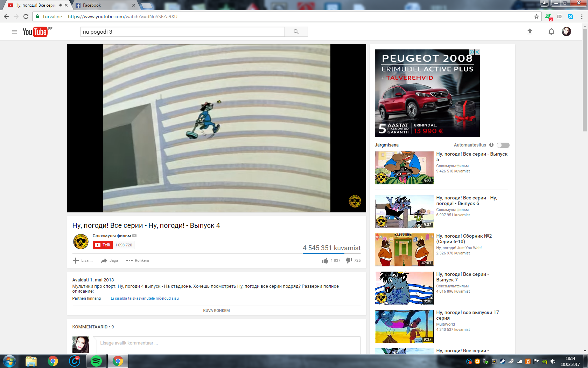Go to YouTube home via logo

35,32
